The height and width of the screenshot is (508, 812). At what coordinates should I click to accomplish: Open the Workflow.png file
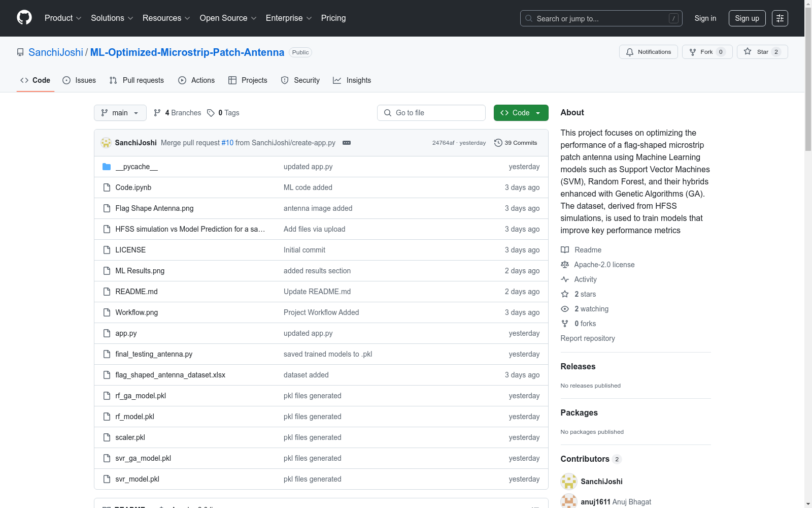(x=137, y=312)
